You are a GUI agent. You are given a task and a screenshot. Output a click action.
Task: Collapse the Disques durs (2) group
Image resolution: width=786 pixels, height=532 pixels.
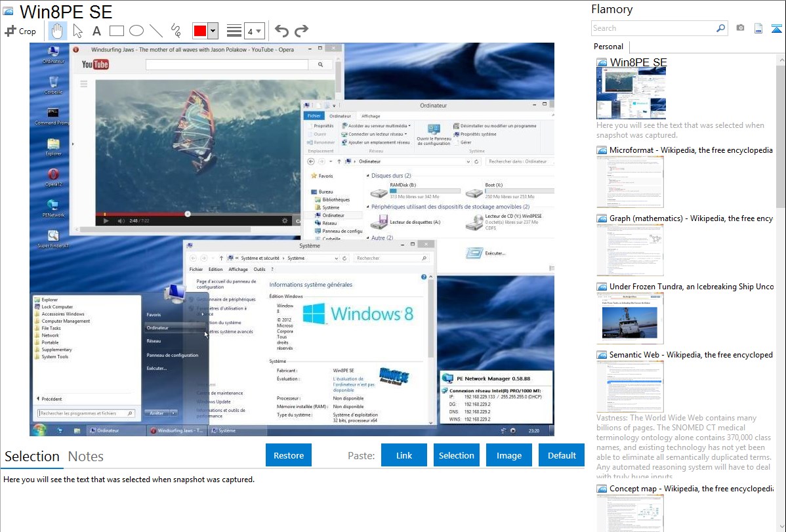(368, 176)
